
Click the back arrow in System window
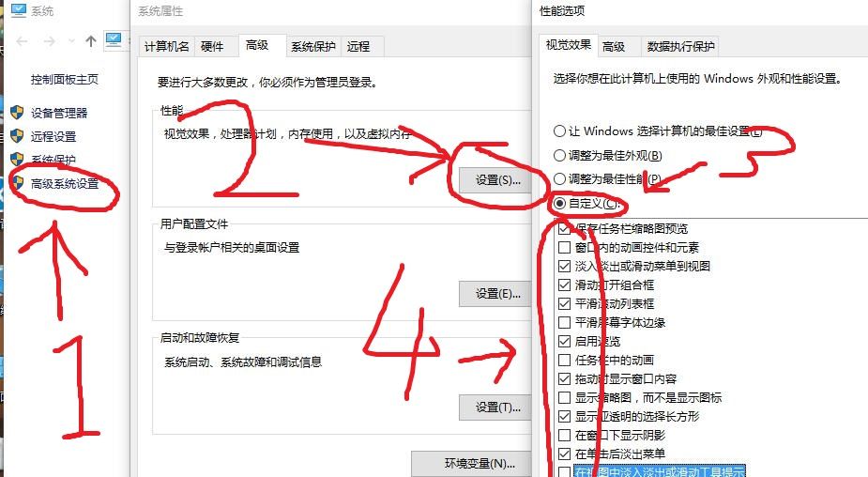[23, 41]
